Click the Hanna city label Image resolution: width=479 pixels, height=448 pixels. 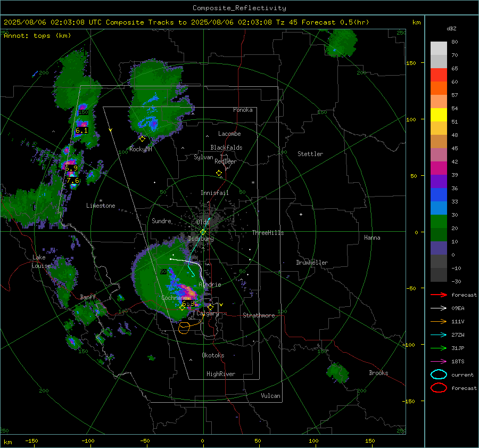pyautogui.click(x=372, y=238)
